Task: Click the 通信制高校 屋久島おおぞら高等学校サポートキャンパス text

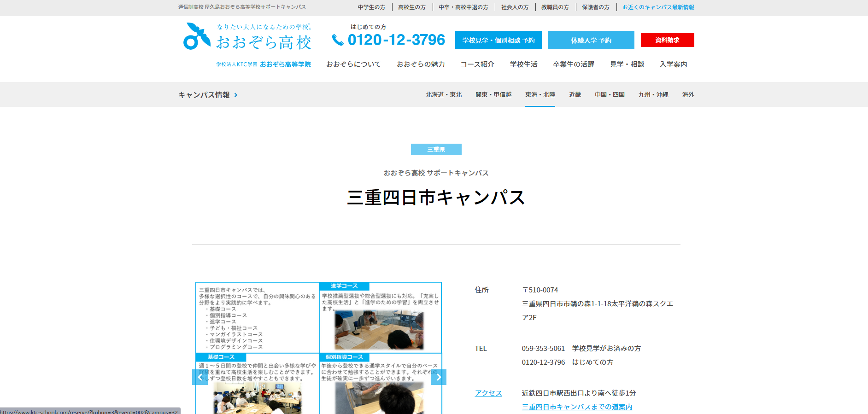Action: click(x=242, y=7)
